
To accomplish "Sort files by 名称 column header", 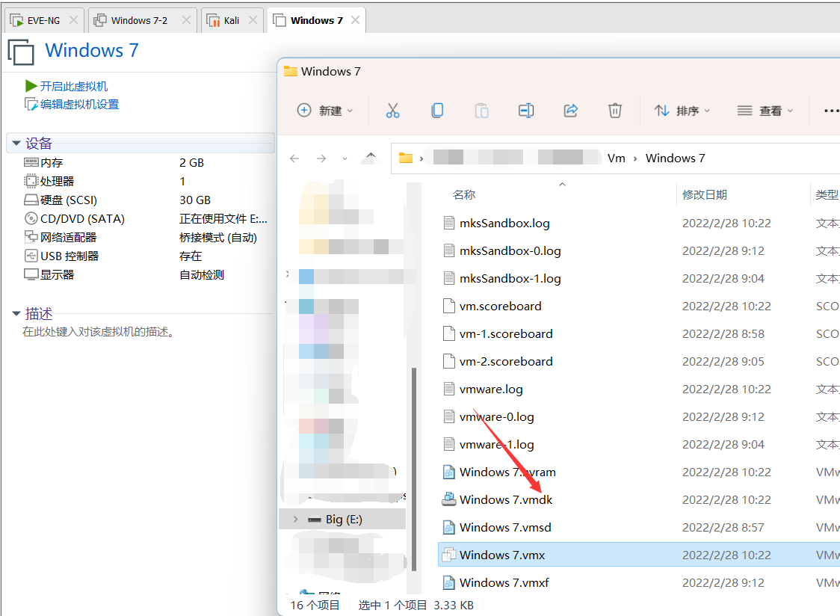I will pos(464,194).
